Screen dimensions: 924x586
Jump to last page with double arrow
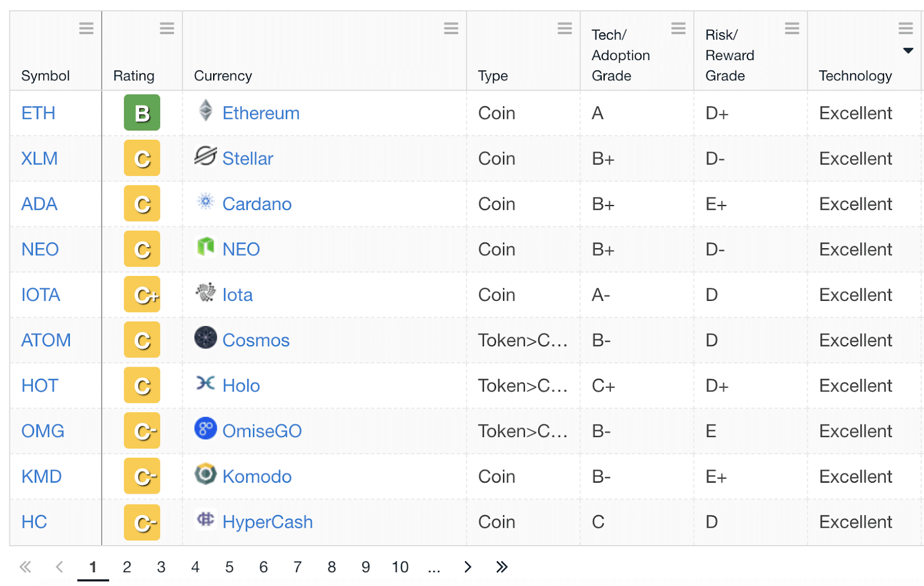[502, 567]
